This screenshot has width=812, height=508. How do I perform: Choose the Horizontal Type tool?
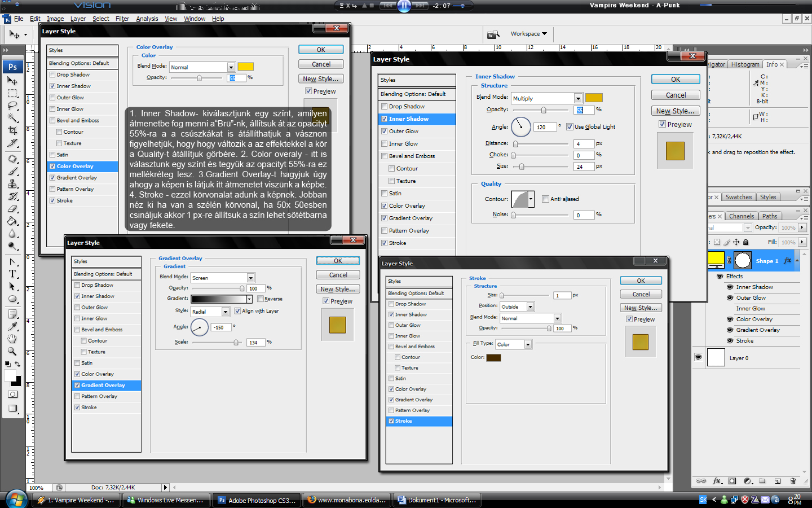tap(12, 274)
